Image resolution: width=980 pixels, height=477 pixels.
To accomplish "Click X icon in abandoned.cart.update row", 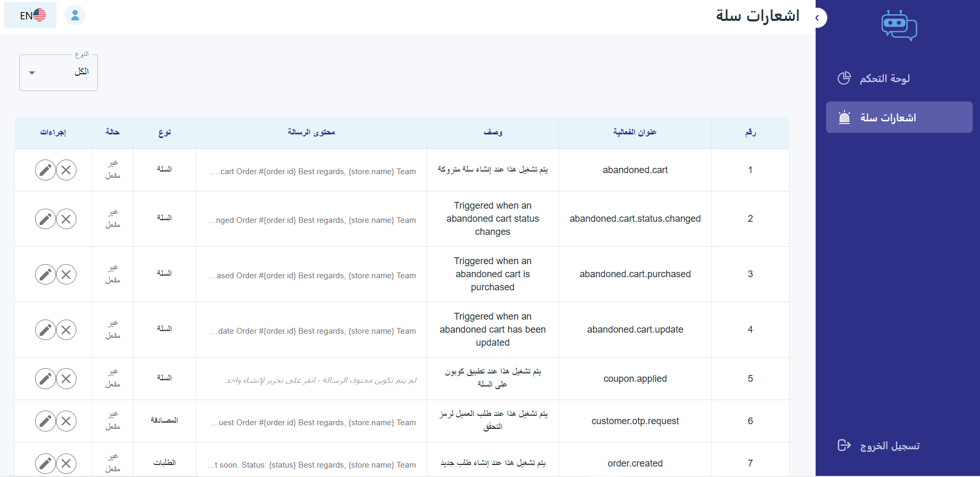I will click(66, 330).
